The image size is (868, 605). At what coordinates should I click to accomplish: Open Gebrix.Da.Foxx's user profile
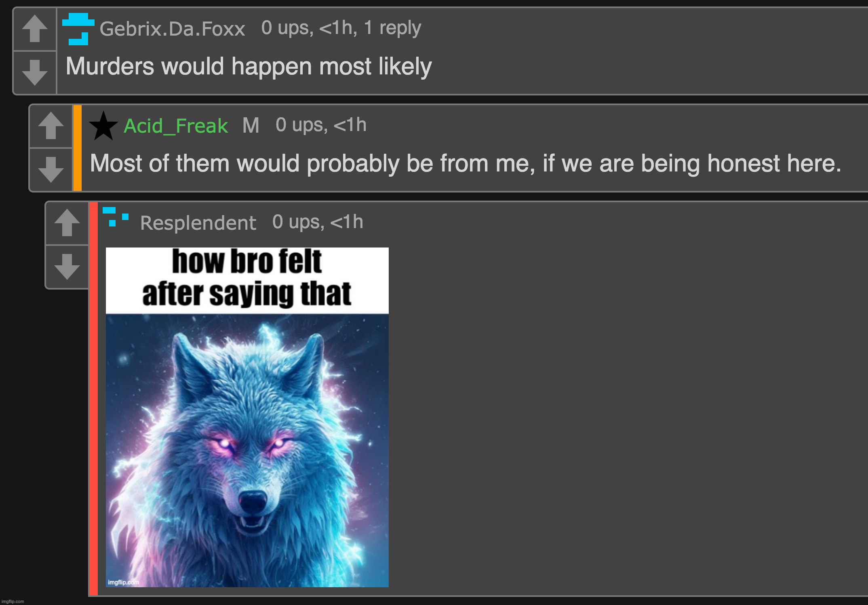(x=172, y=29)
